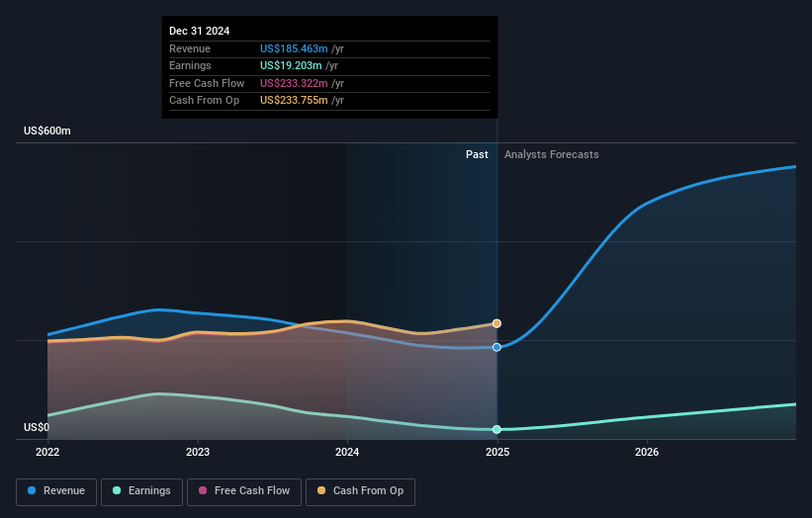Click the 2024 x-axis label
The width and height of the screenshot is (812, 518).
click(347, 453)
